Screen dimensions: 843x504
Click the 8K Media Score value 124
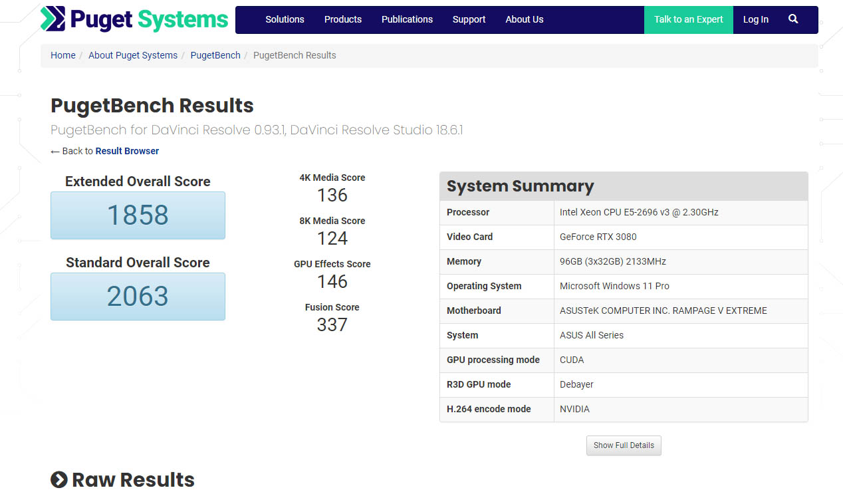pyautogui.click(x=332, y=239)
